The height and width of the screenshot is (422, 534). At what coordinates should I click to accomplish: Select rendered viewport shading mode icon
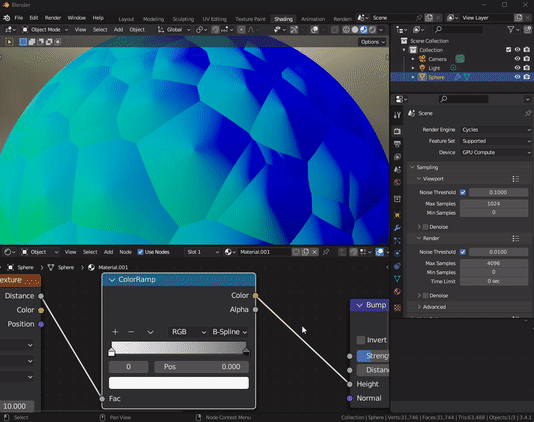tap(373, 30)
